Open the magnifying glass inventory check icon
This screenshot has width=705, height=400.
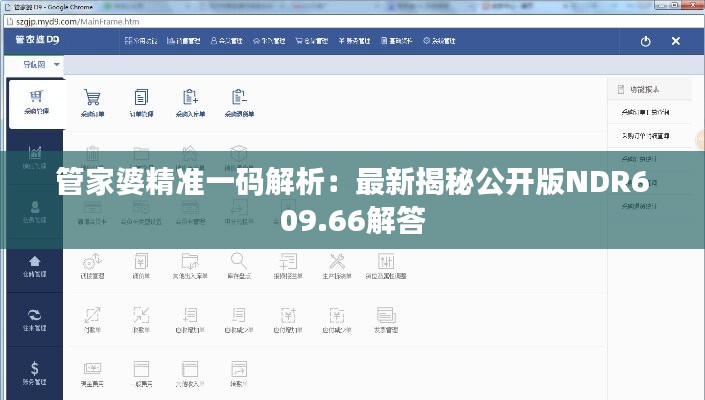239,261
